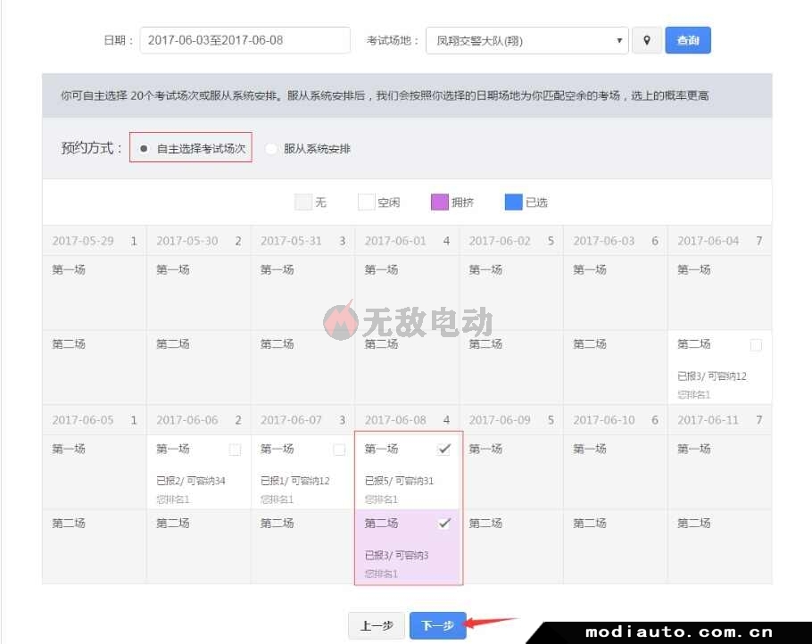Image resolution: width=812 pixels, height=644 pixels.
Task: Select the 自主选择考试场次 radio option
Action: point(144,149)
